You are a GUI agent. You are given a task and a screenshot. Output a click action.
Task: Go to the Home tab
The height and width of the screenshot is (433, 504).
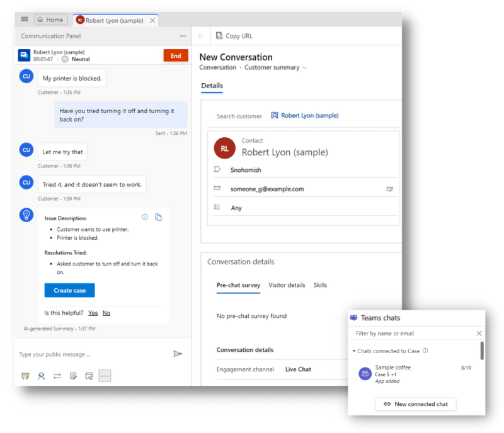(50, 20)
